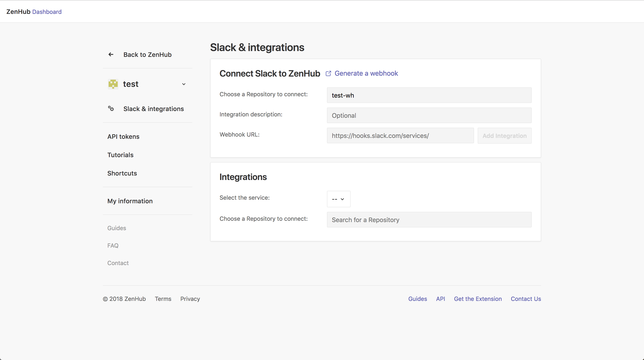The height and width of the screenshot is (360, 644).
Task: Open Get the Extension footer link
Action: tap(478, 299)
